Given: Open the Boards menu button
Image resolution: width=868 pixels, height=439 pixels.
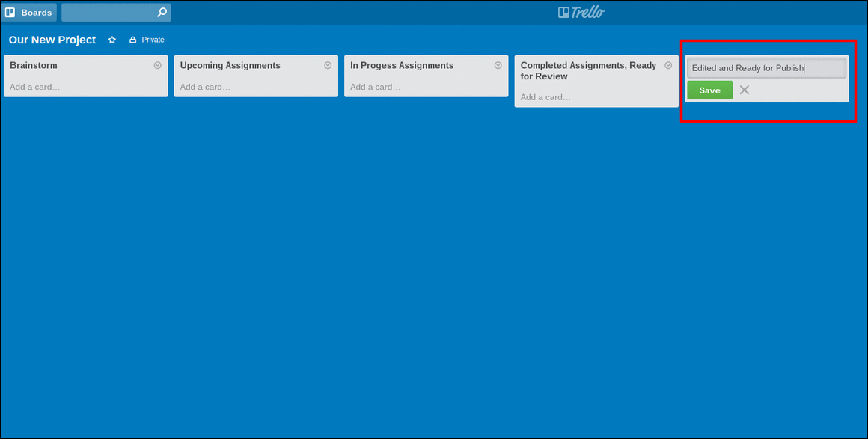Looking at the screenshot, I should 30,12.
